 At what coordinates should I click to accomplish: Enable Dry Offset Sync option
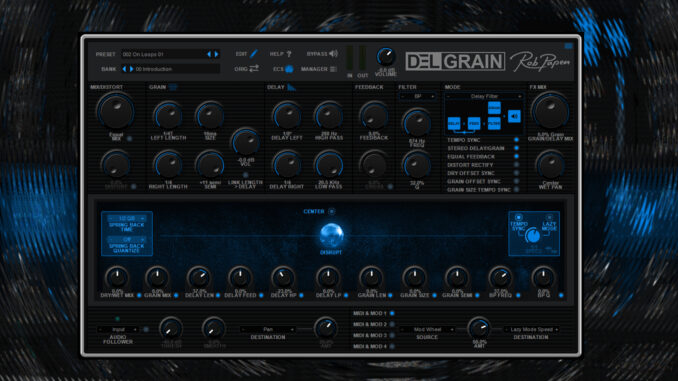pos(516,173)
